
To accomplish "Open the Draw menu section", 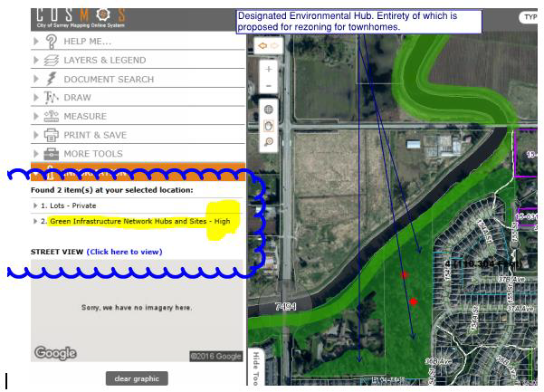I will 77,98.
